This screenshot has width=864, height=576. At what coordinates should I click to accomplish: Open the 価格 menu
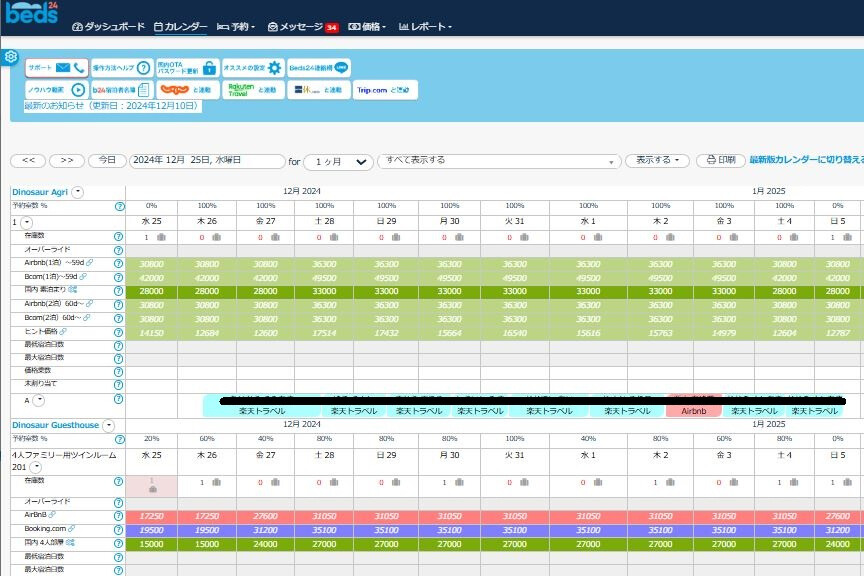pos(367,26)
